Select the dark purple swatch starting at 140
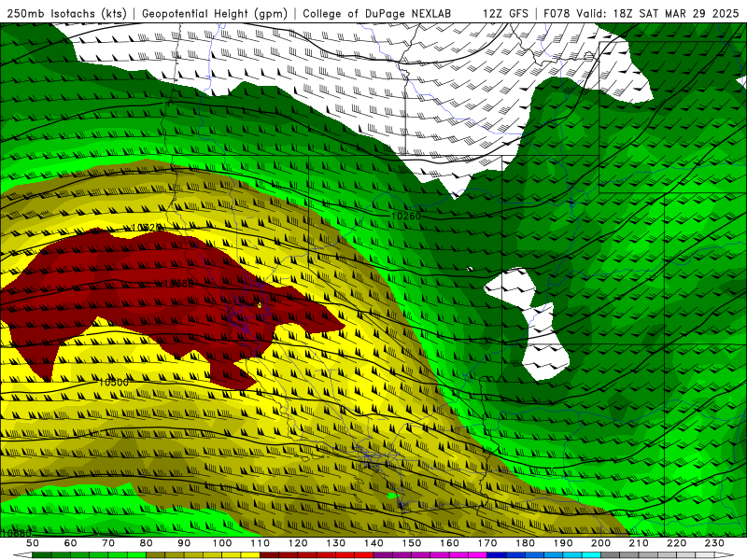The height and width of the screenshot is (560, 747). [383, 555]
